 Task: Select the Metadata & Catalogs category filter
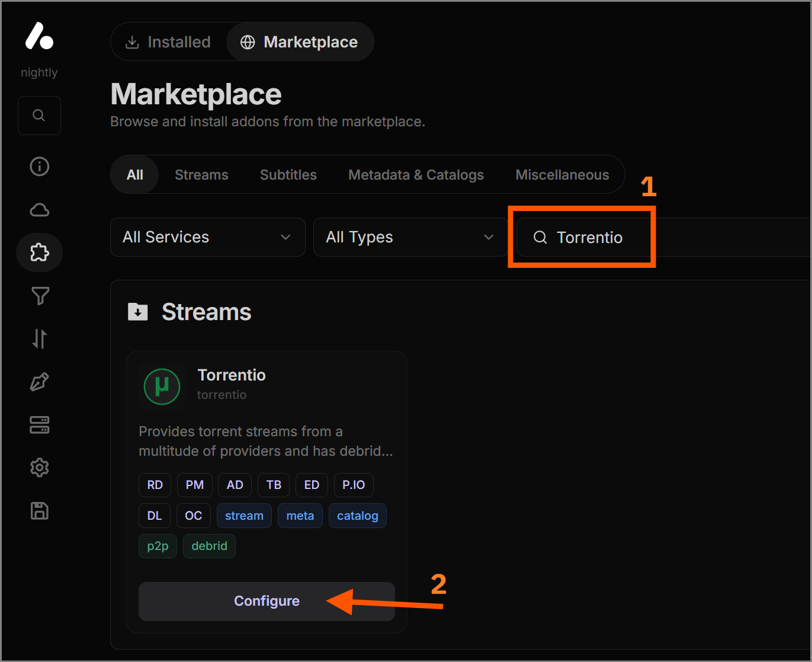tap(416, 175)
